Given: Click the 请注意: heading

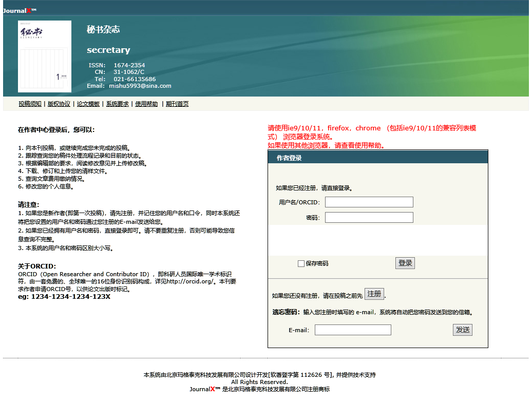Looking at the screenshot, I should tap(29, 204).
